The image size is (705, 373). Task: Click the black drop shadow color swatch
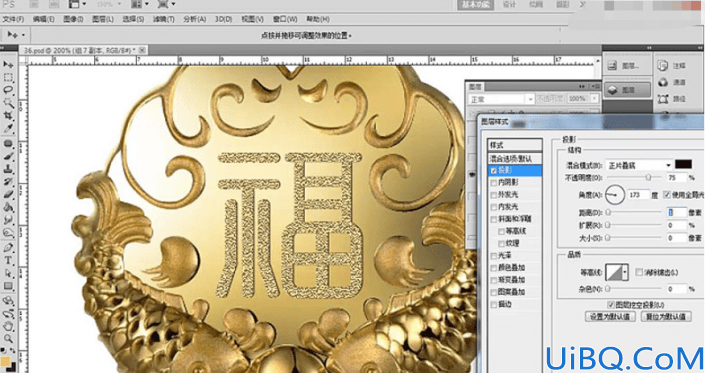point(683,164)
